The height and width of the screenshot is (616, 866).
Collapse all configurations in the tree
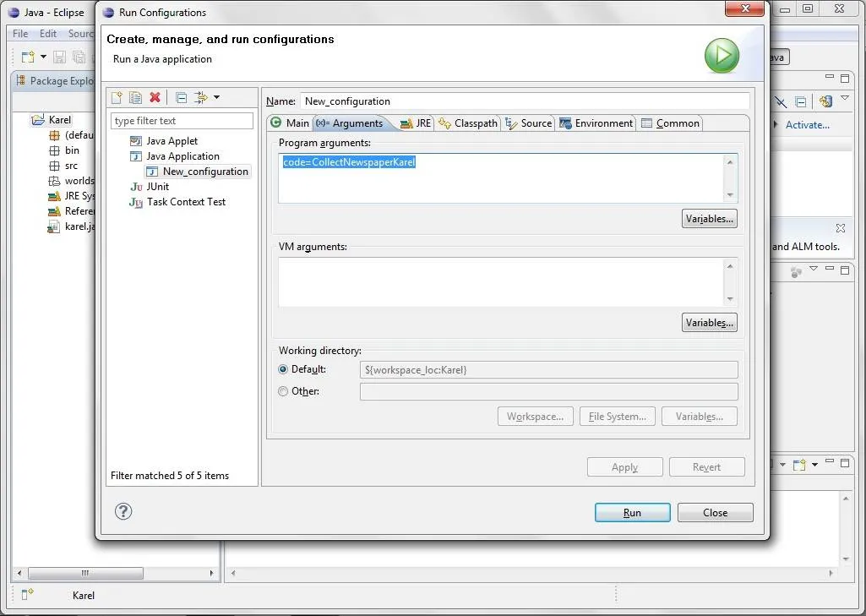pos(181,98)
